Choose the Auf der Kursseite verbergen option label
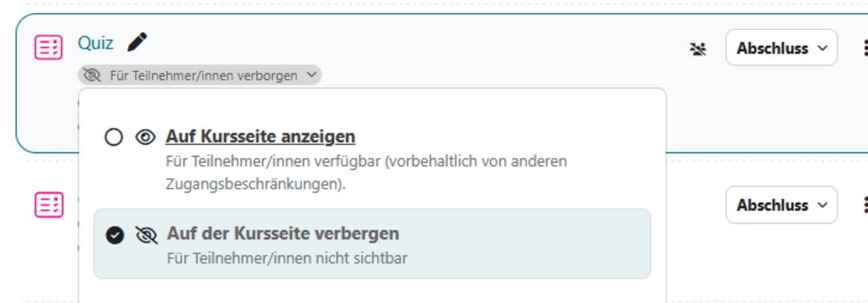868x303 pixels. click(x=283, y=233)
